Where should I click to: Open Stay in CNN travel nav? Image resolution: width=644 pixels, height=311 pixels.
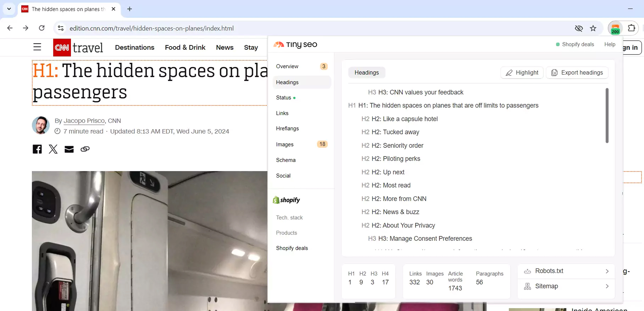click(251, 47)
